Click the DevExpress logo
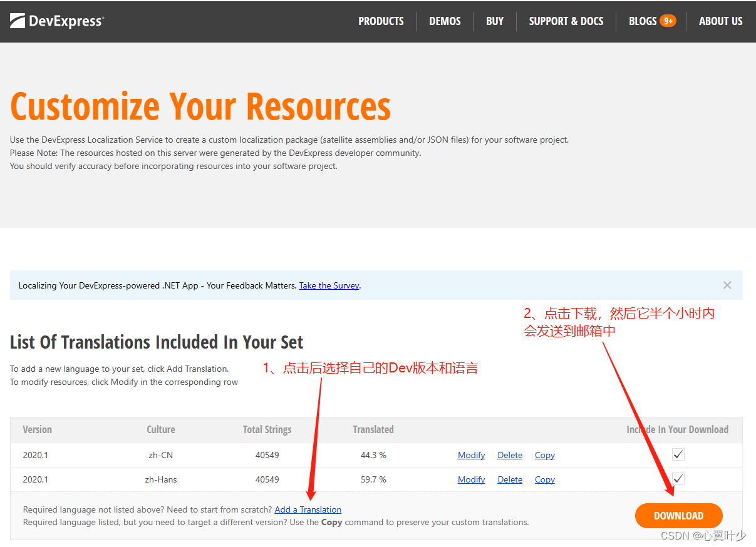The width and height of the screenshot is (756, 547). click(x=57, y=21)
